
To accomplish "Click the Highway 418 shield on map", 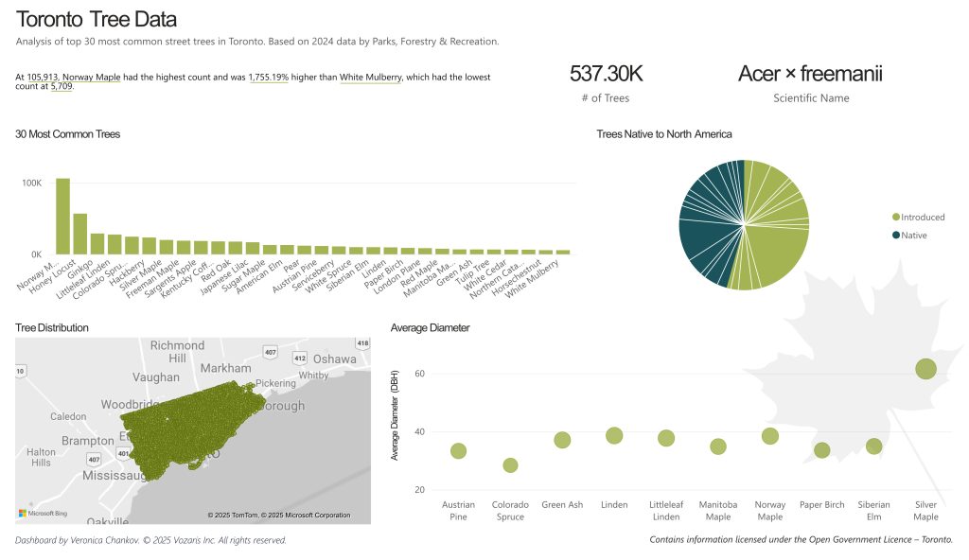I will (361, 342).
